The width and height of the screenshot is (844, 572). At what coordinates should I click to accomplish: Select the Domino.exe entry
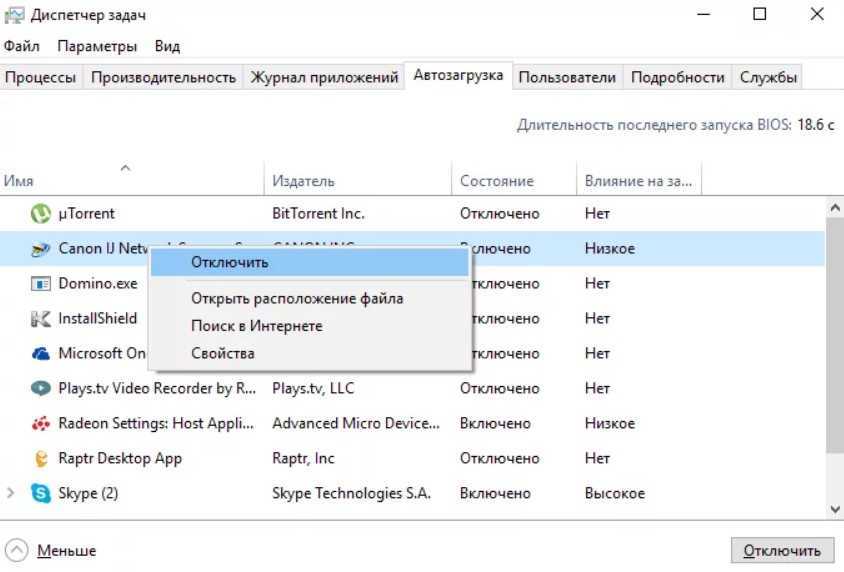pos(97,284)
